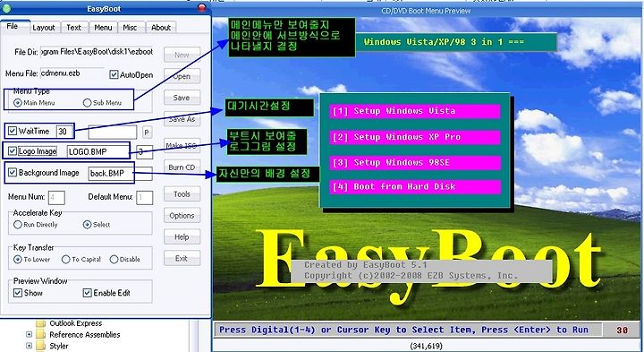Click the Menu Num field
Image resolution: width=644 pixels, height=352 pixels.
[56, 197]
